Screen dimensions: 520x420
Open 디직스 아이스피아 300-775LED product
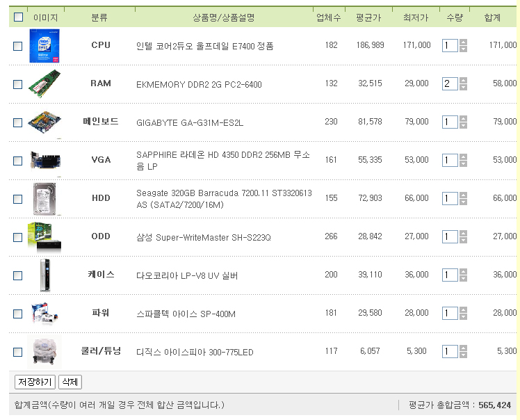[195, 352]
